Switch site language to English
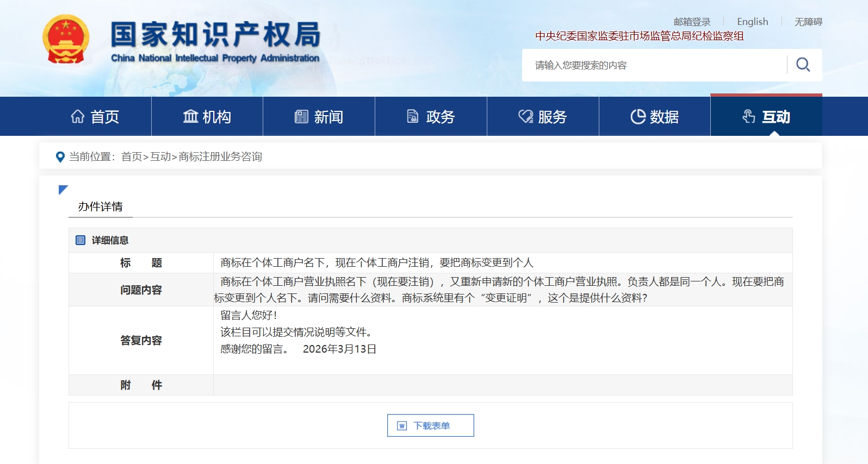The width and height of the screenshot is (868, 464). coord(752,22)
